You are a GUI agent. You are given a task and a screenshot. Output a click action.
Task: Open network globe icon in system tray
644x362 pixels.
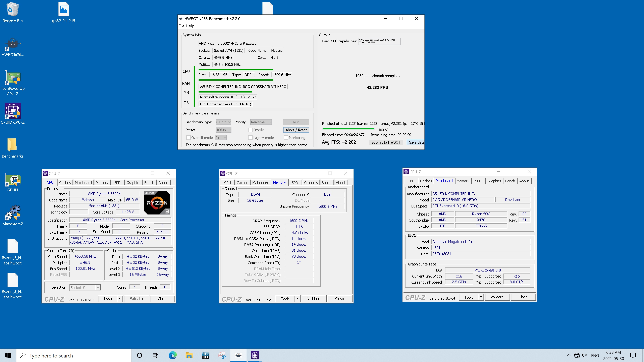[577, 355]
